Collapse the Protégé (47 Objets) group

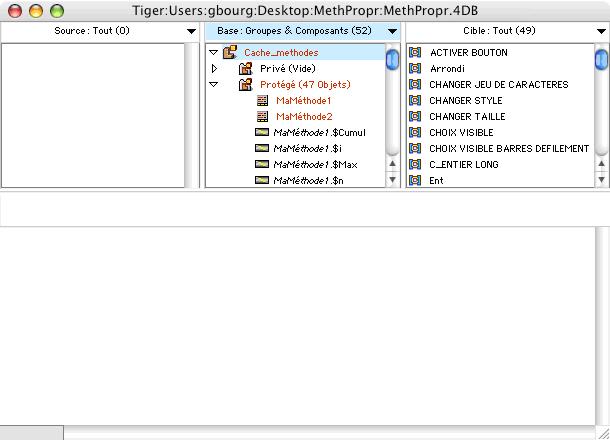click(x=214, y=85)
